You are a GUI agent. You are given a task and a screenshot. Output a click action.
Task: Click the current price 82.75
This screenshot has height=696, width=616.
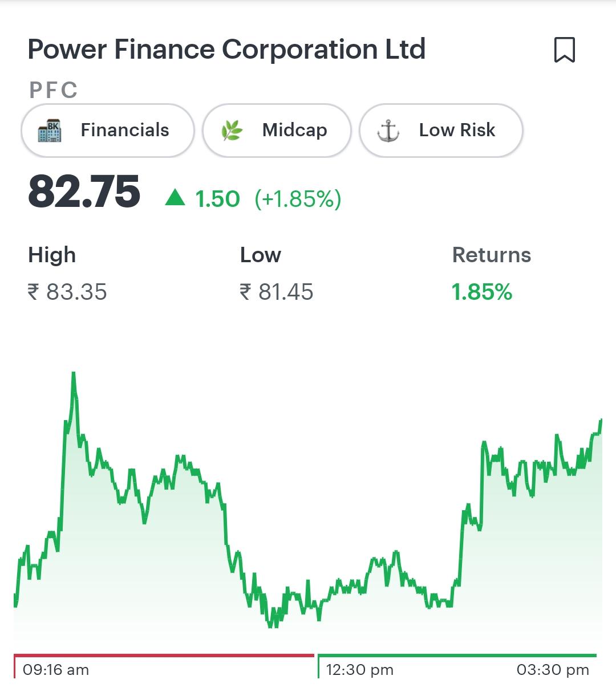[84, 192]
